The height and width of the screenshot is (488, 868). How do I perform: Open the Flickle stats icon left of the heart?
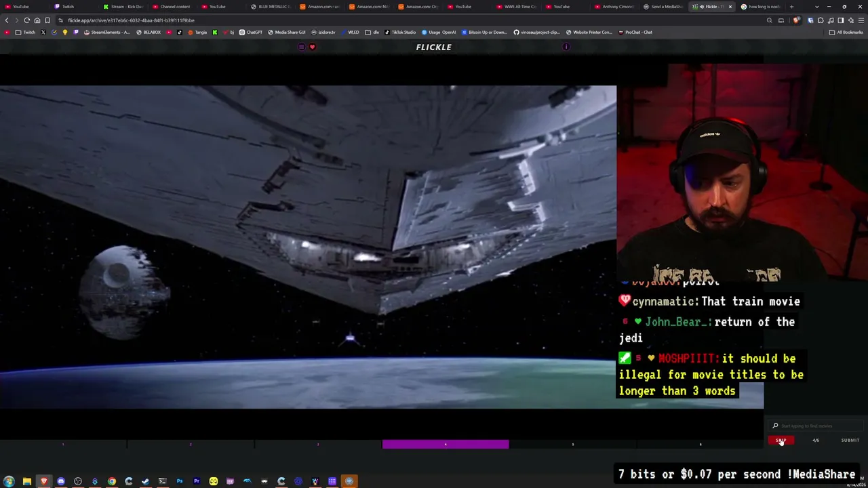[x=301, y=47]
